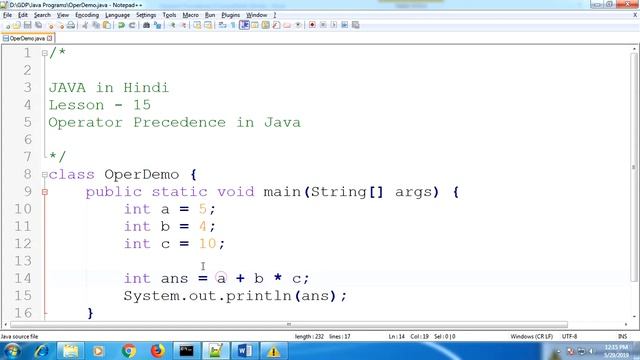Cut selection with the scissors icon
Image resolution: width=640 pixels, height=360 pixels.
[85, 25]
